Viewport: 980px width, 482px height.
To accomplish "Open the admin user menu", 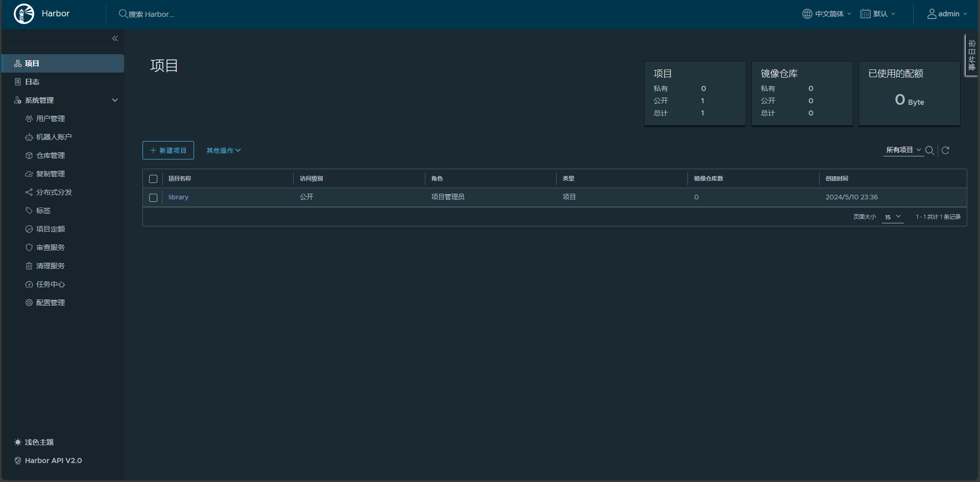I will point(947,14).
